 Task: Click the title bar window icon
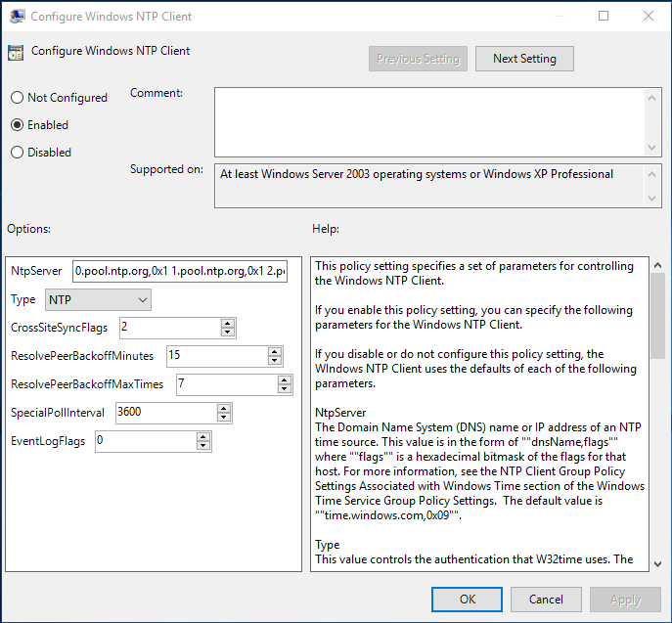(x=18, y=17)
